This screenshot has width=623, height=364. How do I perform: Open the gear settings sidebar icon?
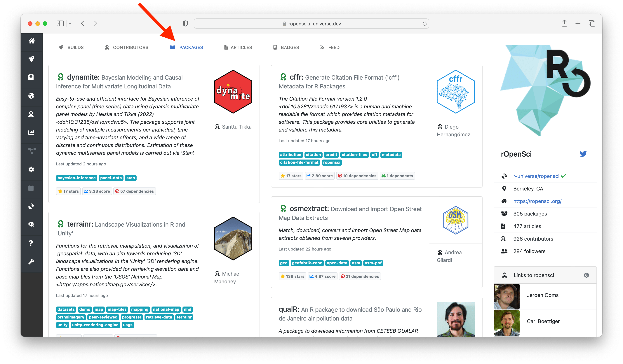pyautogui.click(x=31, y=169)
